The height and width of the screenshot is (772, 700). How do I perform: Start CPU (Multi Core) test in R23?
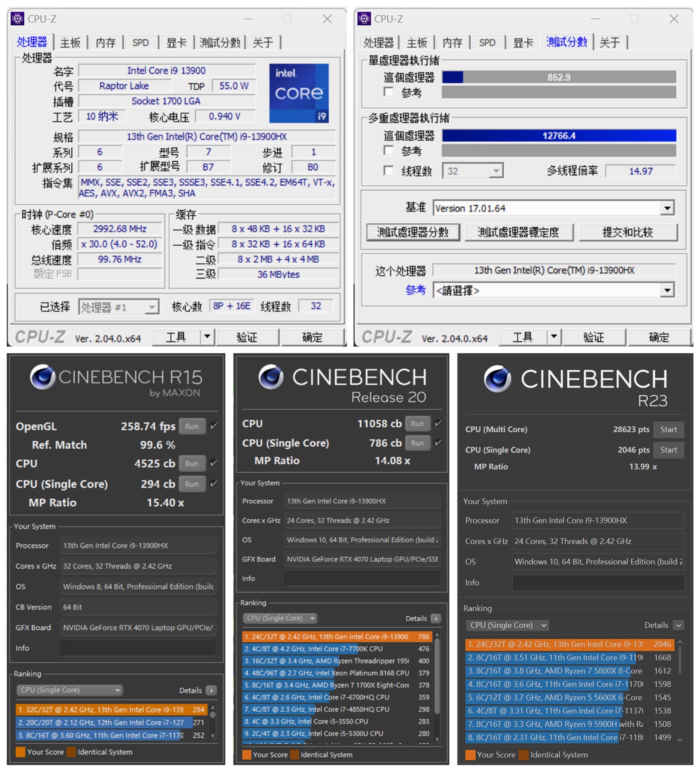tap(668, 429)
